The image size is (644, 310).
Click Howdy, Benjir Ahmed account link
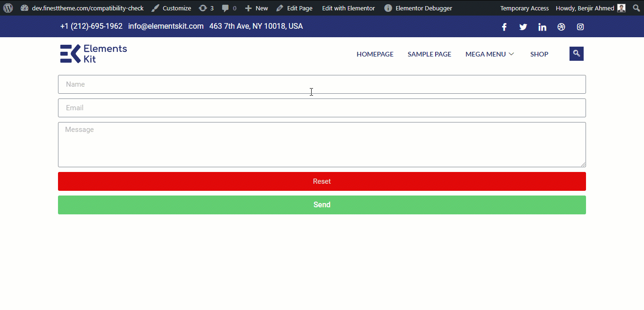(585, 8)
